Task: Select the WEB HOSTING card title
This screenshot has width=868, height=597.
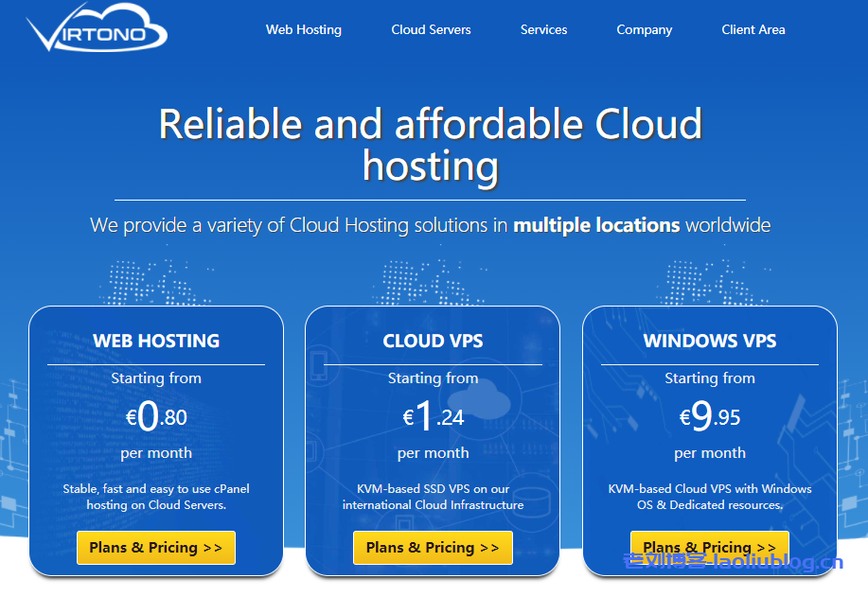Action: tap(155, 342)
